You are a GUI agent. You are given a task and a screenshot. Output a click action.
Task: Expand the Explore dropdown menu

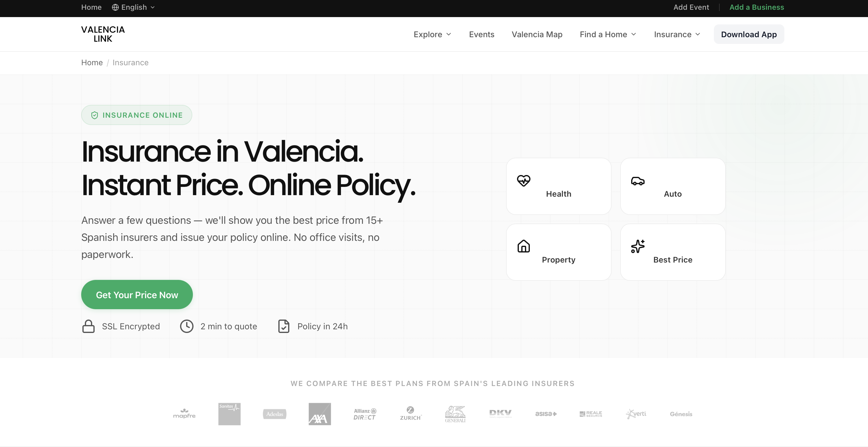pos(432,34)
